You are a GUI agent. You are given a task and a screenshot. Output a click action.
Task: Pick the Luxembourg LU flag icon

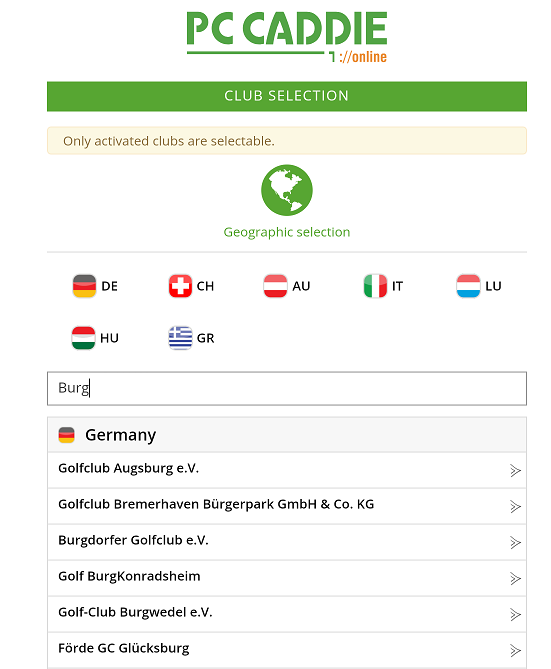click(x=468, y=286)
